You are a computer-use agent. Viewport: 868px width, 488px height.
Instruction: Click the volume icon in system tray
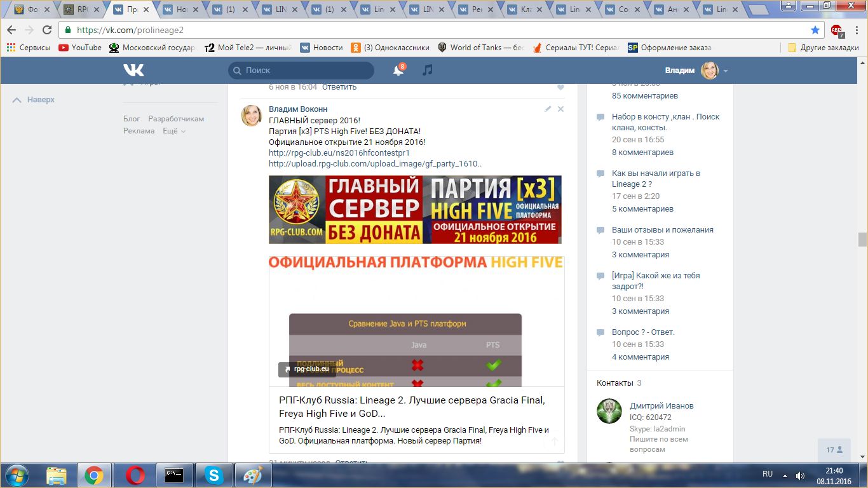pyautogui.click(x=800, y=475)
